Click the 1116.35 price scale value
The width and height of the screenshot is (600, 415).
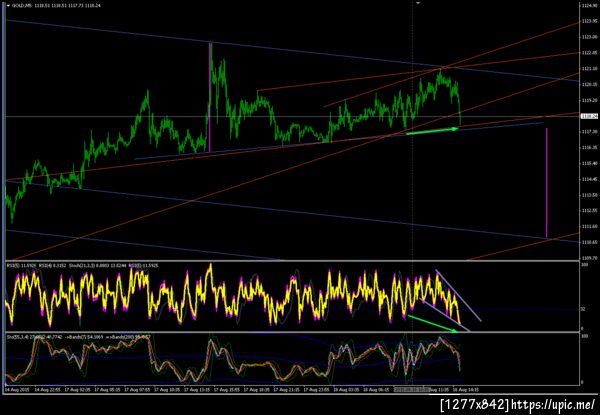591,147
